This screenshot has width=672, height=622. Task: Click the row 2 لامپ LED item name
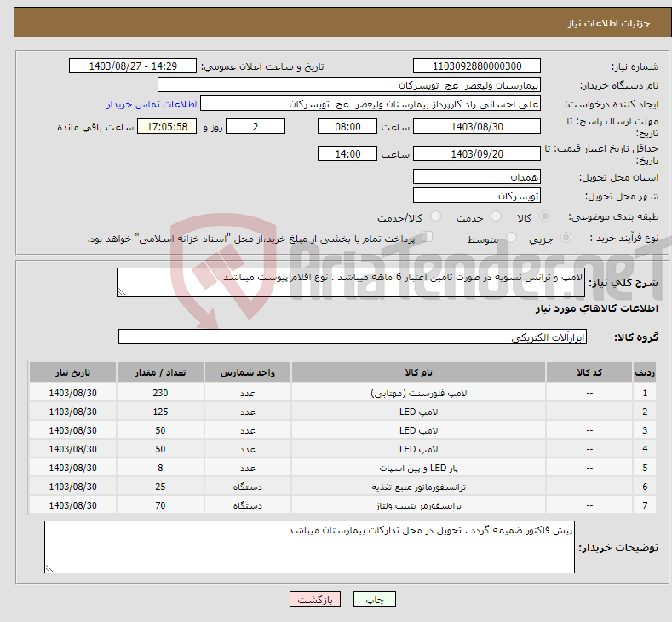[418, 412]
